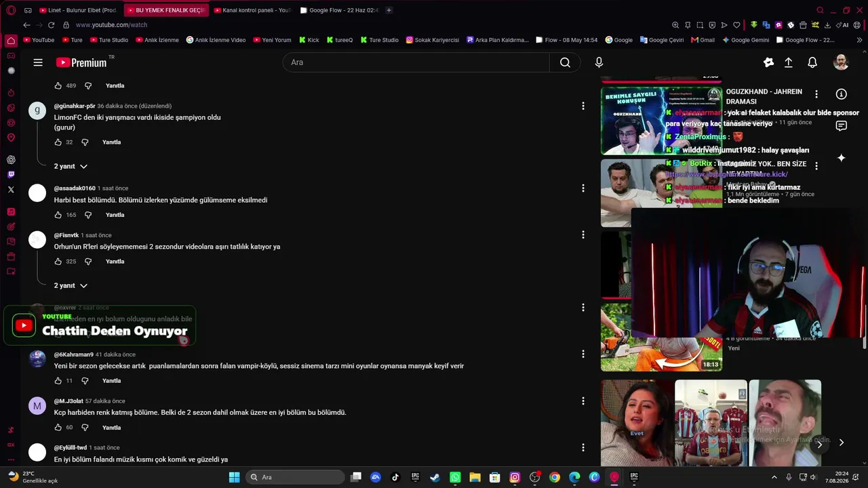Open ChatGPT in the Opera sidebar

pos(11,160)
